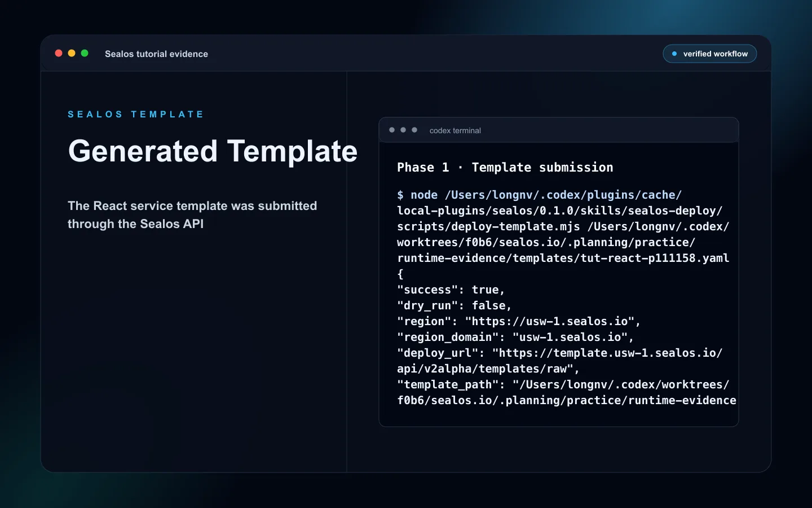Click the 'Phase 1 · Template submission' line
812x508 pixels.
pyautogui.click(x=505, y=168)
